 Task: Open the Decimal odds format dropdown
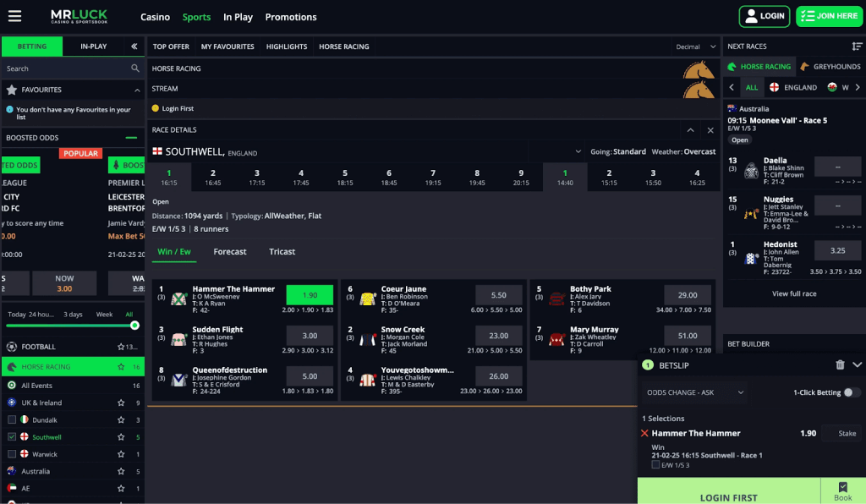point(695,47)
